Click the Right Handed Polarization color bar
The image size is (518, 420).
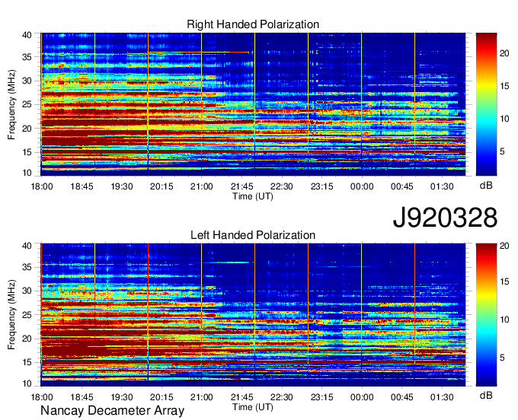coord(486,104)
